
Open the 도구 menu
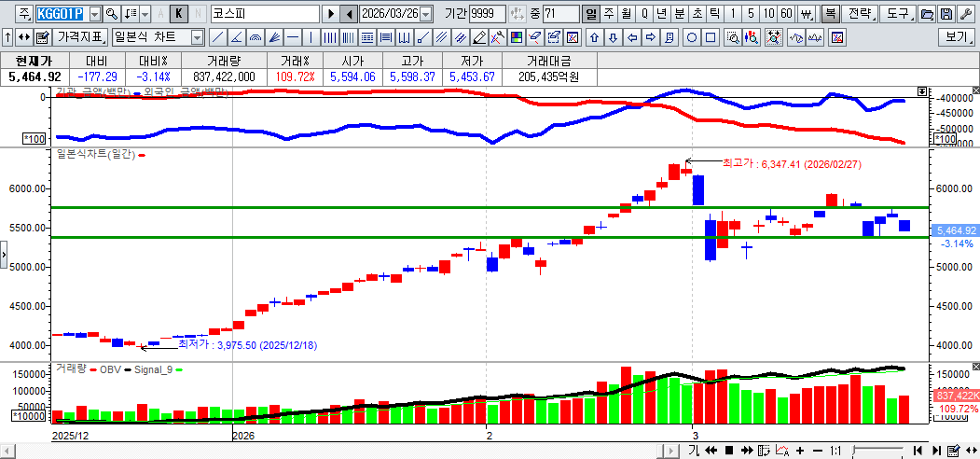[896, 14]
